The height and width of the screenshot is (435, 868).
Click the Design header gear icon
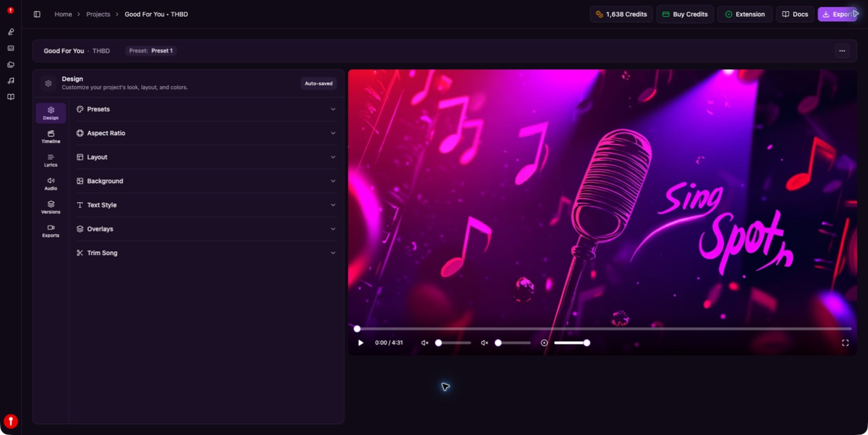click(x=48, y=83)
